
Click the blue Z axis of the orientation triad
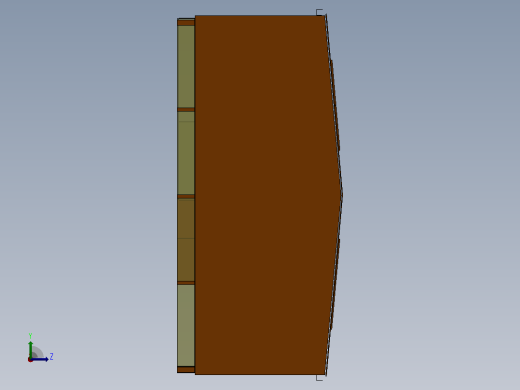[40, 359]
